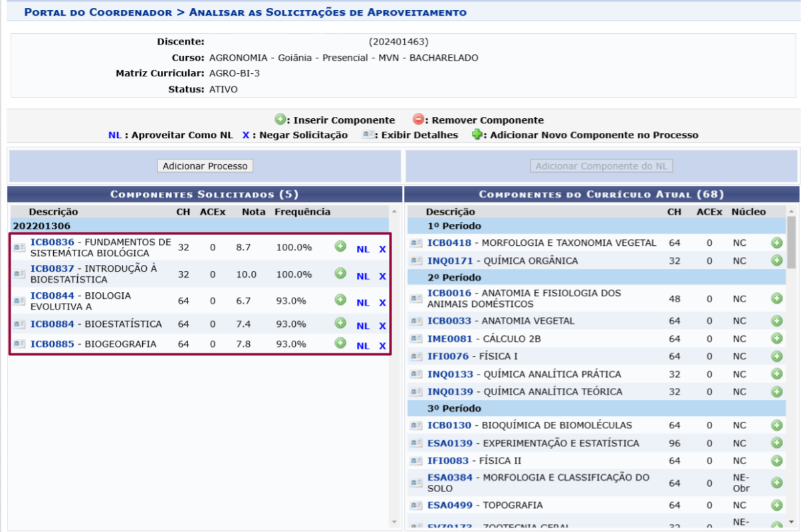Add IME0081 CÁLCULO 2B using plus icon

(x=778, y=339)
